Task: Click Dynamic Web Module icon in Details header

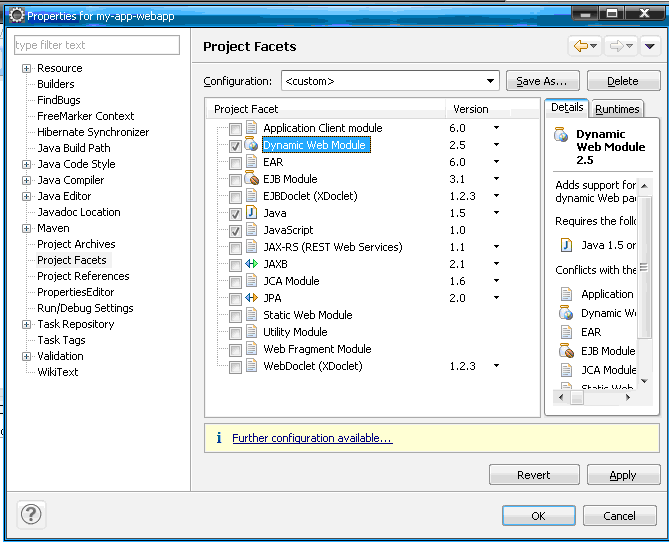Action: 561,134
